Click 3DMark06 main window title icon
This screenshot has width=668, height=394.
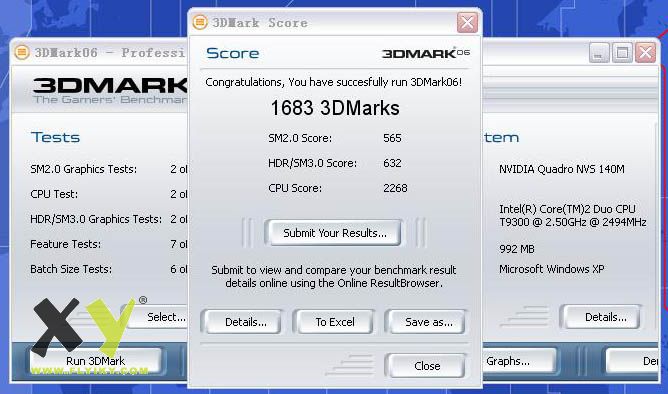pos(22,52)
